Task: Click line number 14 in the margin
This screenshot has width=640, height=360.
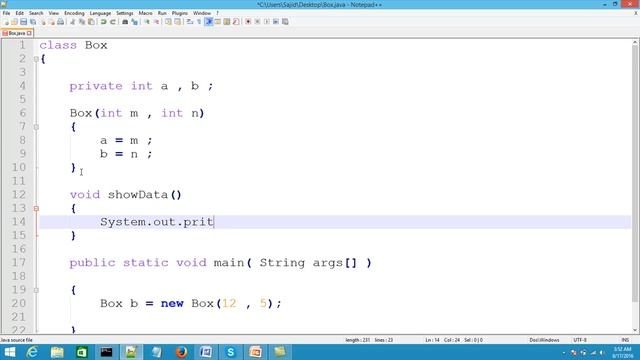Action: (18, 222)
